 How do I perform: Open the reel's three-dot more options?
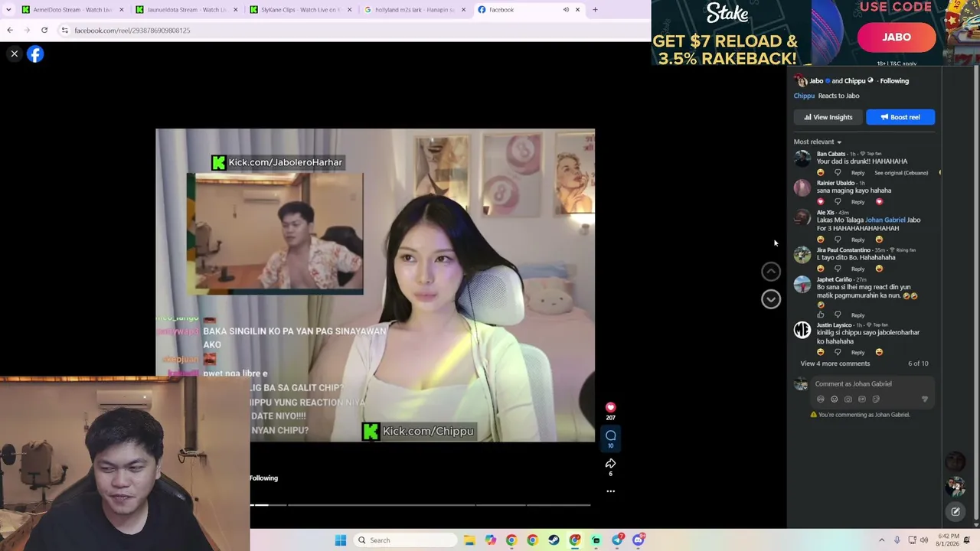pyautogui.click(x=610, y=491)
